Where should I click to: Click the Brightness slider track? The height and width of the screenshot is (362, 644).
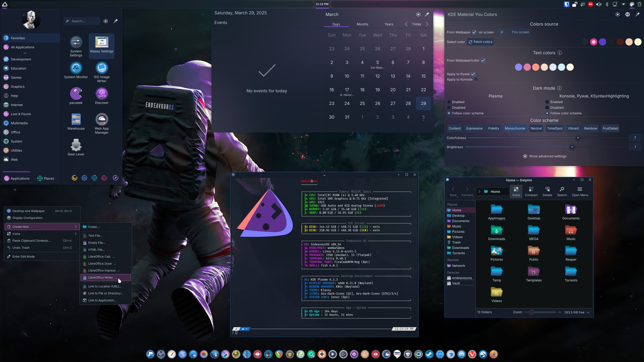click(545, 147)
